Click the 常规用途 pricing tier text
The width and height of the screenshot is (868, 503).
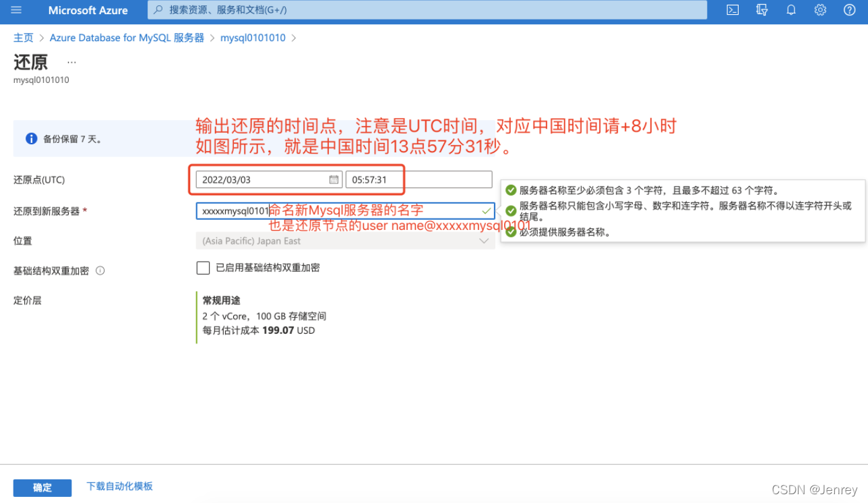[221, 300]
